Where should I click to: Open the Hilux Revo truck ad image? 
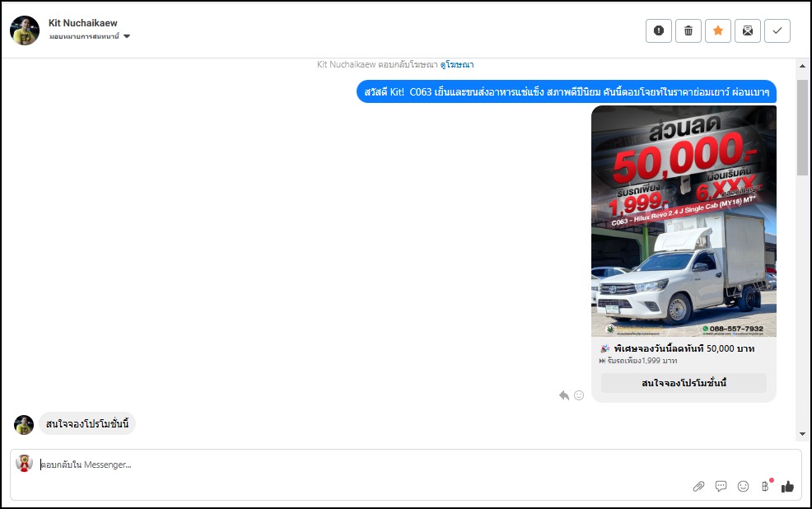click(x=684, y=221)
